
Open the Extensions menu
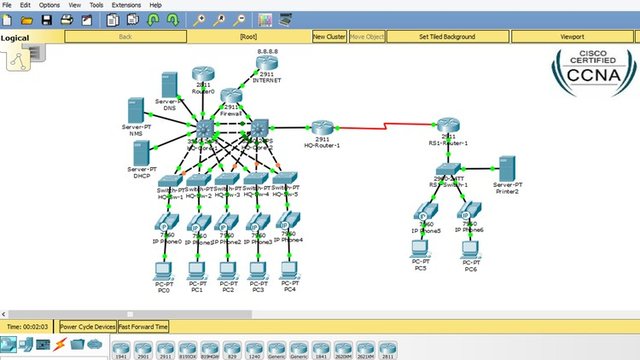(126, 5)
